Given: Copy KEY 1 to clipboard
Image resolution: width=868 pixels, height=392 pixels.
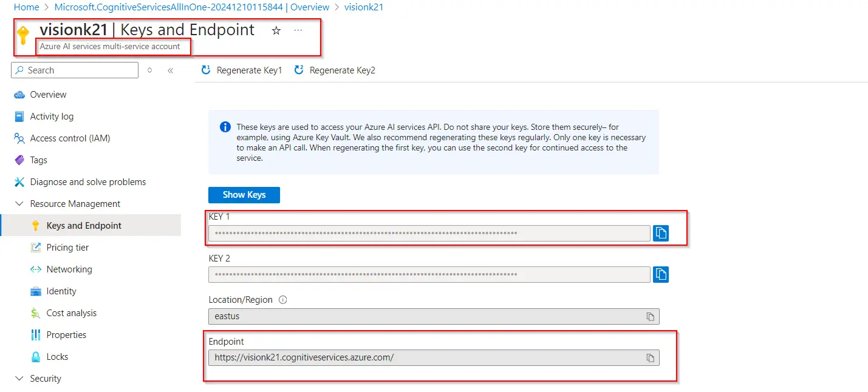Looking at the screenshot, I should click(661, 233).
